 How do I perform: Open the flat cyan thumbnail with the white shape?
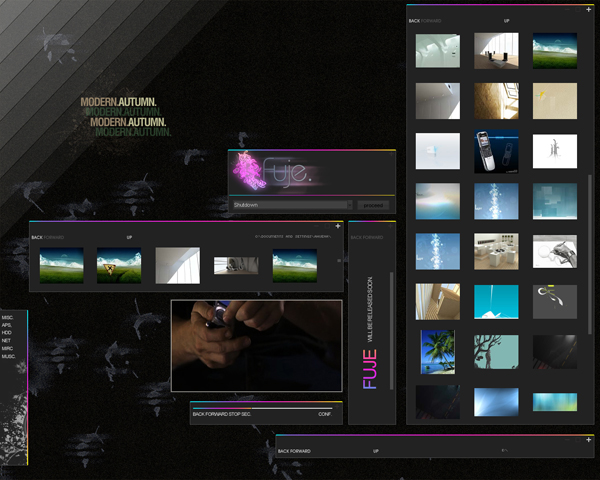click(x=496, y=301)
